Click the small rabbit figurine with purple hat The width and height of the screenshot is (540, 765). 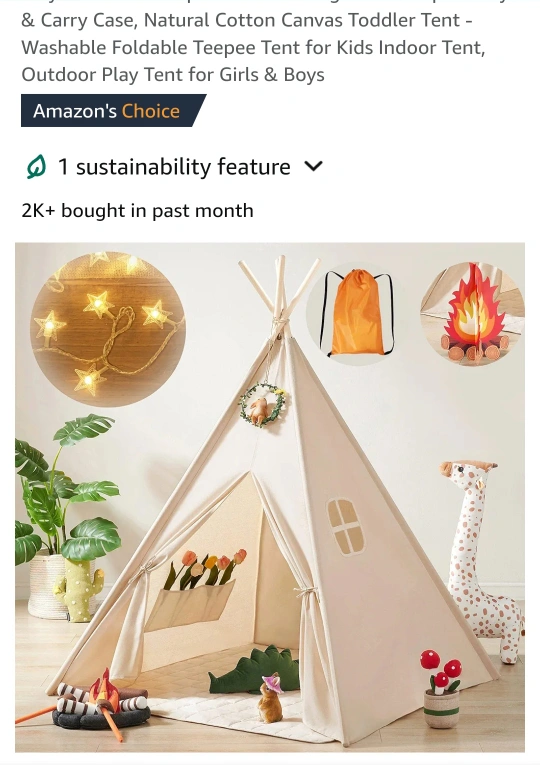point(271,698)
